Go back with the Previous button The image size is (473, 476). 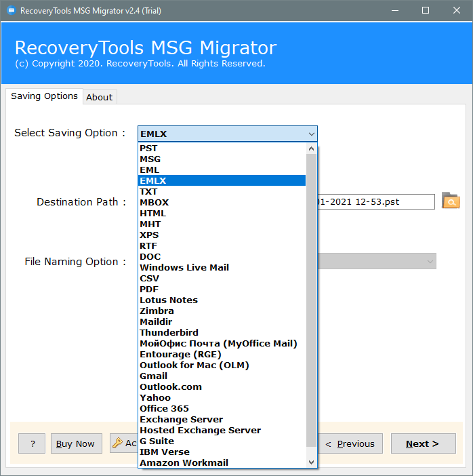point(350,443)
